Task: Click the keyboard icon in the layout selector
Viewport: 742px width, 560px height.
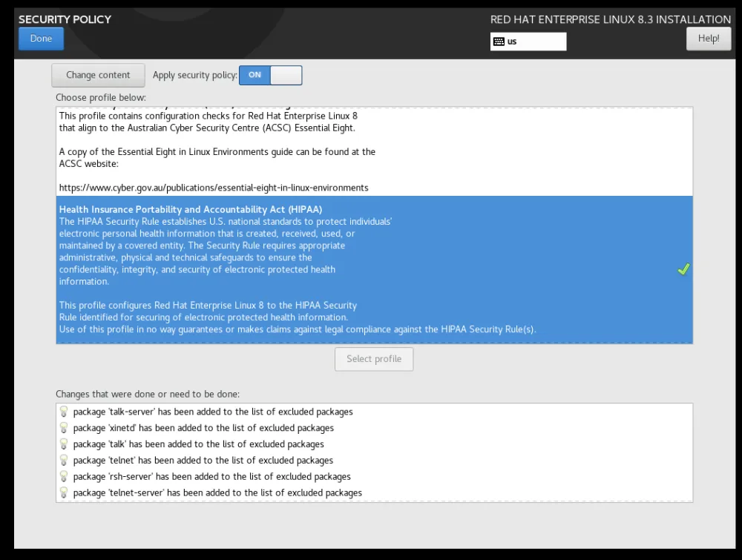Action: tap(499, 42)
